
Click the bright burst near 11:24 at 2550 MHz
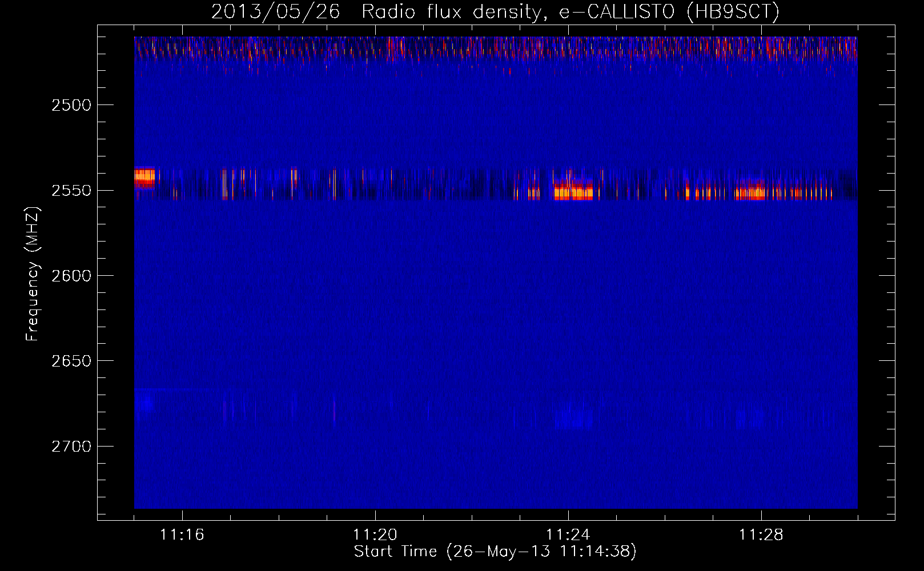click(x=573, y=191)
